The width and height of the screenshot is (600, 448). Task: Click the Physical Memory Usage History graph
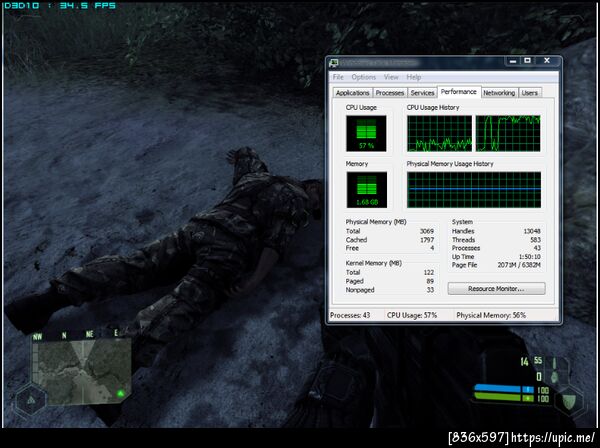point(474,190)
